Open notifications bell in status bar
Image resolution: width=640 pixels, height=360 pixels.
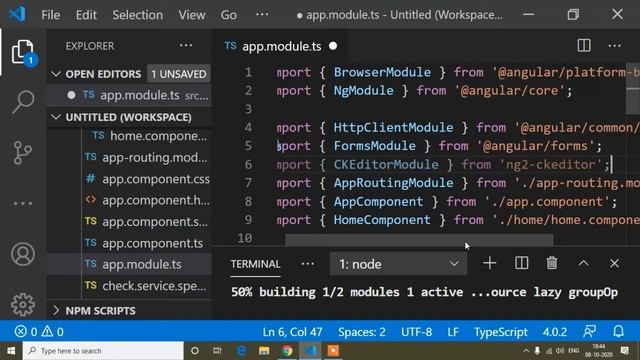(x=618, y=331)
